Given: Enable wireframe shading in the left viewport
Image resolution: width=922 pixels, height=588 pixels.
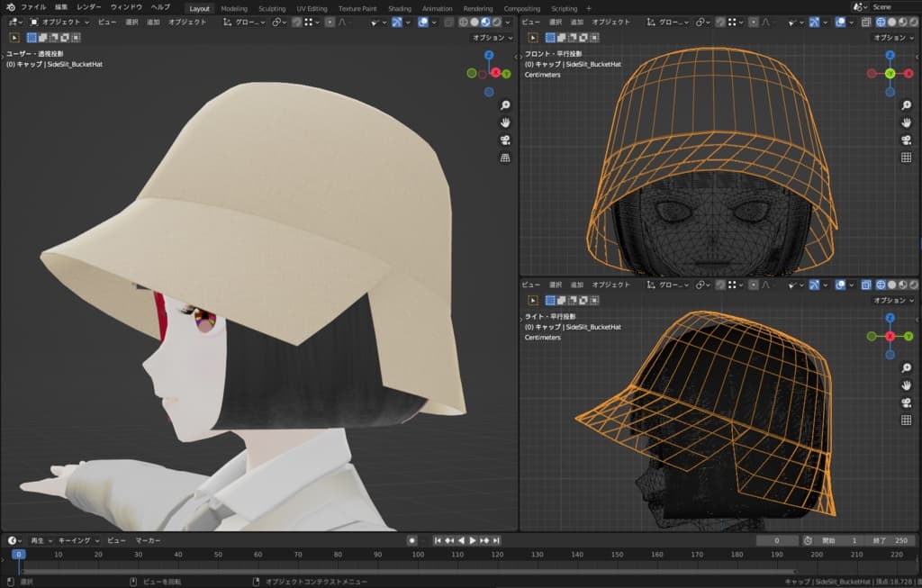Looking at the screenshot, I should (x=463, y=22).
